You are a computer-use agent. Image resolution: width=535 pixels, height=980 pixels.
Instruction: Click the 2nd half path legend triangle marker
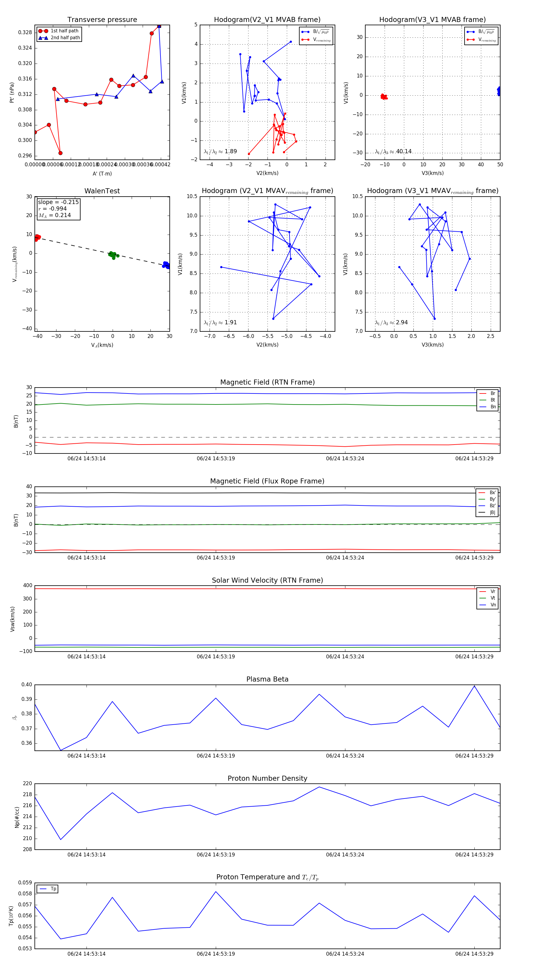coord(43,38)
